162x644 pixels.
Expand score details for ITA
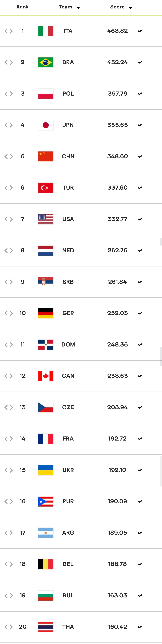[x=140, y=31]
